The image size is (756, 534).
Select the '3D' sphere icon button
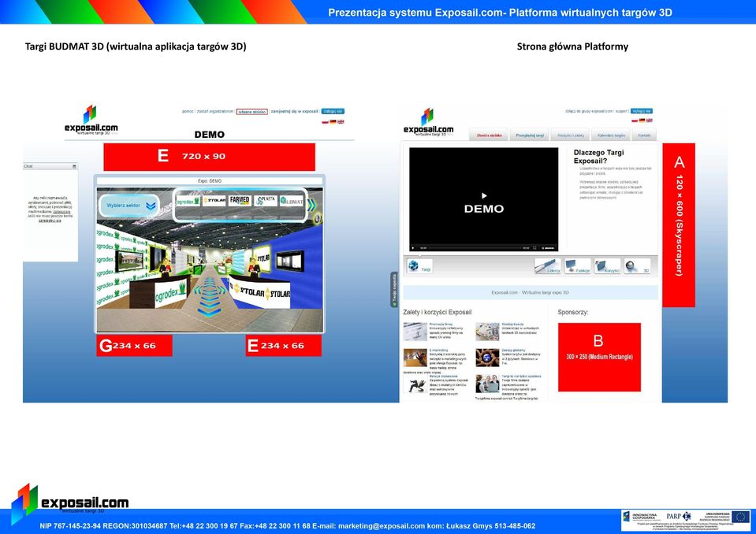637,266
